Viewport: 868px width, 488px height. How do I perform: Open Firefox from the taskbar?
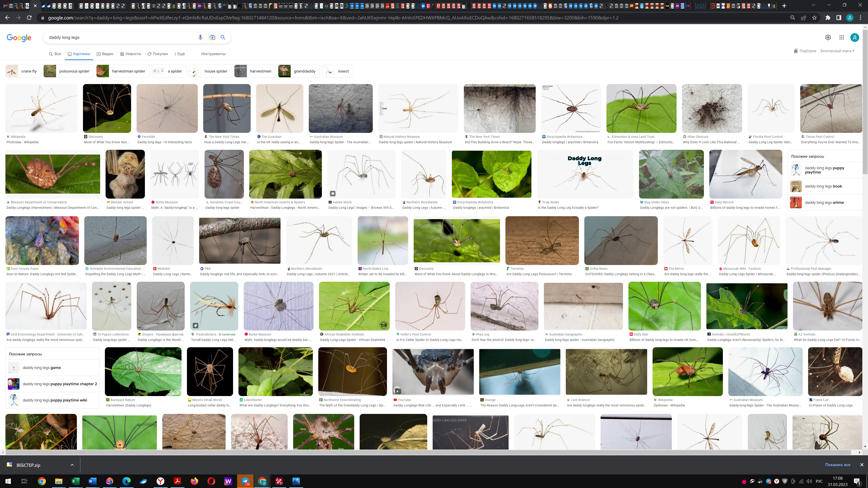click(x=194, y=481)
